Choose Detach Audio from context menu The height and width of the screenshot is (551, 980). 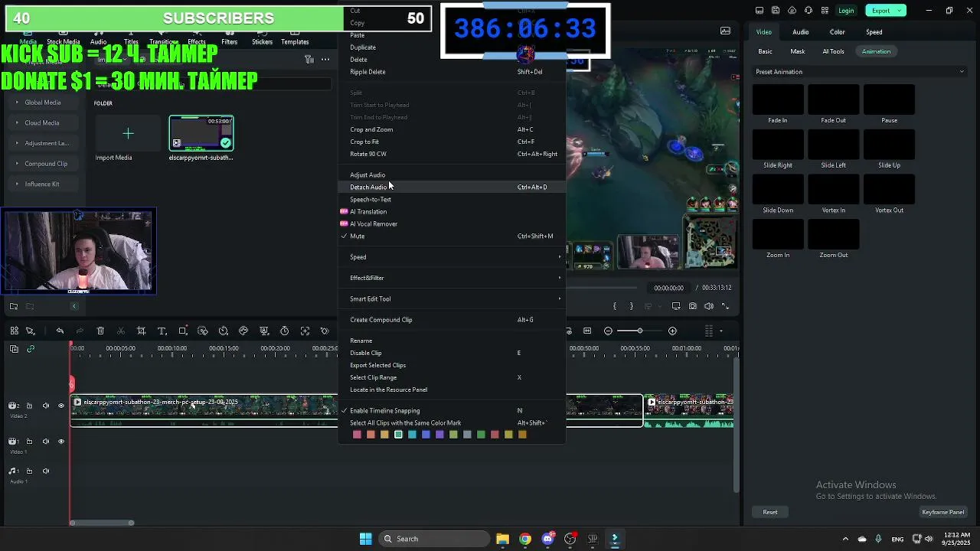coord(452,187)
